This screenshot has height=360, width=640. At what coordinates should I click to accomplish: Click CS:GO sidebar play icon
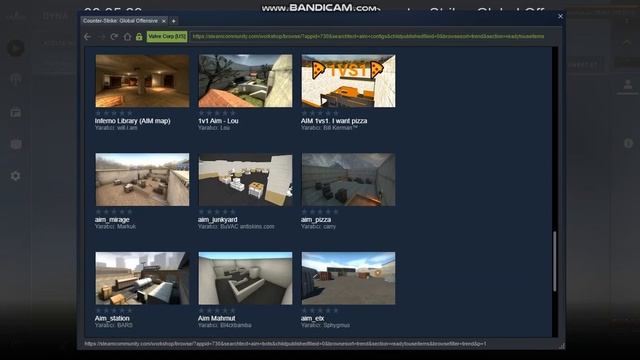tap(16, 48)
